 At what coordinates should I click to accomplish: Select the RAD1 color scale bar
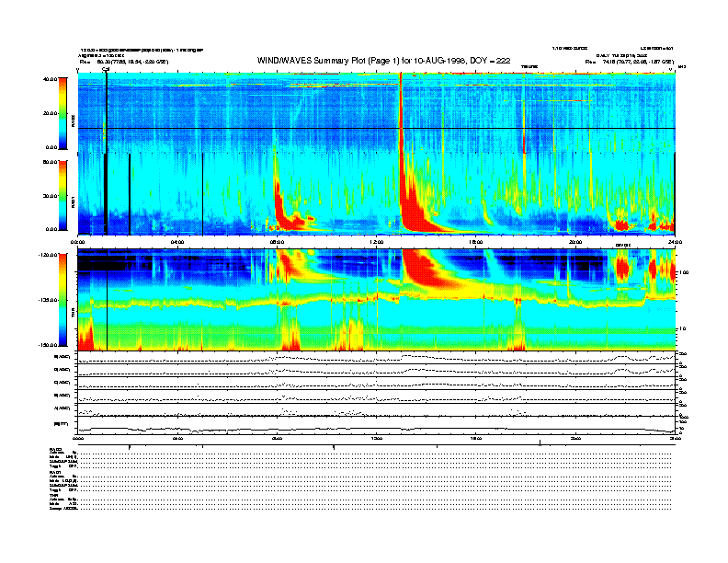pyautogui.click(x=63, y=196)
